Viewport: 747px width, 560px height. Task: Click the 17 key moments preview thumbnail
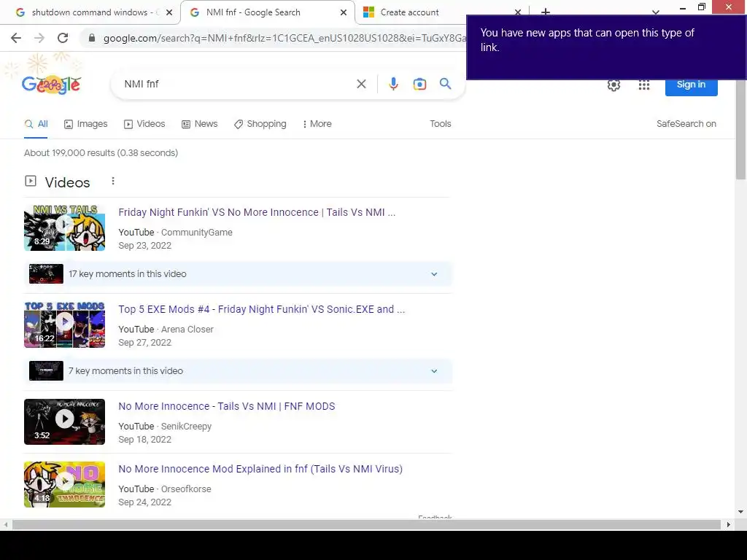[x=46, y=274]
